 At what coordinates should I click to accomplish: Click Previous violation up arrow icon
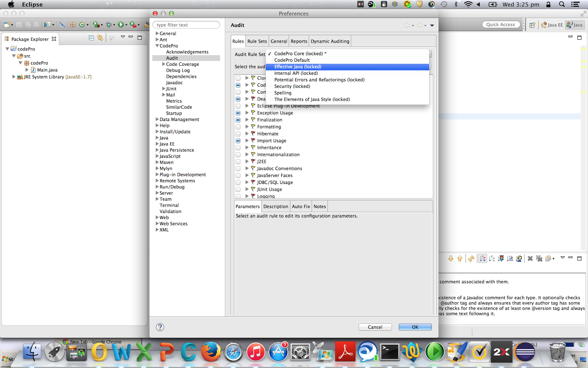pos(460,258)
